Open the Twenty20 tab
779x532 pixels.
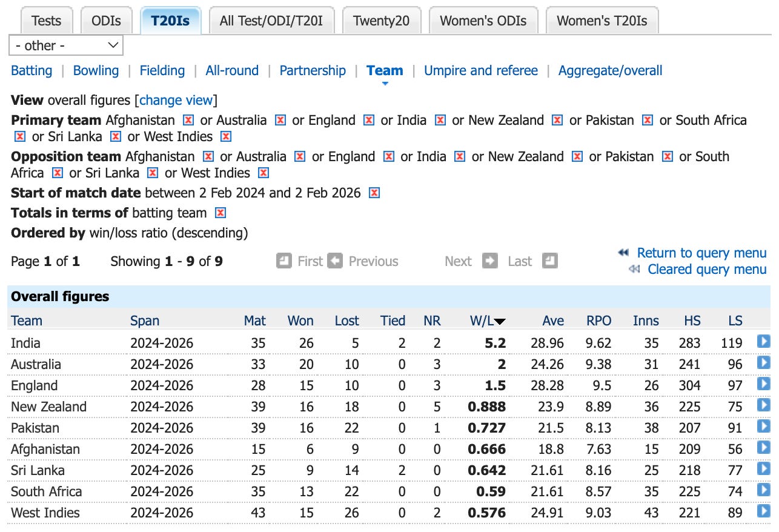click(381, 21)
